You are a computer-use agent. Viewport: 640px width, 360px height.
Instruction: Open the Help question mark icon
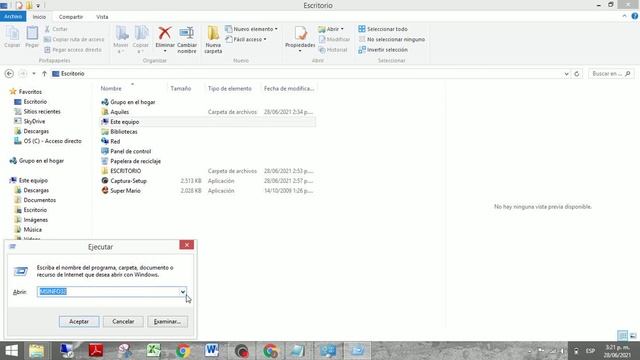635,16
